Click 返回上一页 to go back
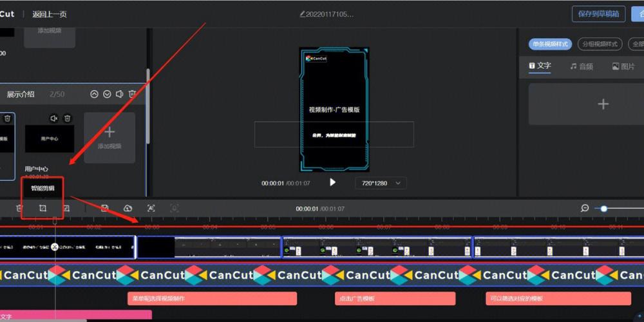The image size is (644, 322). click(x=50, y=14)
